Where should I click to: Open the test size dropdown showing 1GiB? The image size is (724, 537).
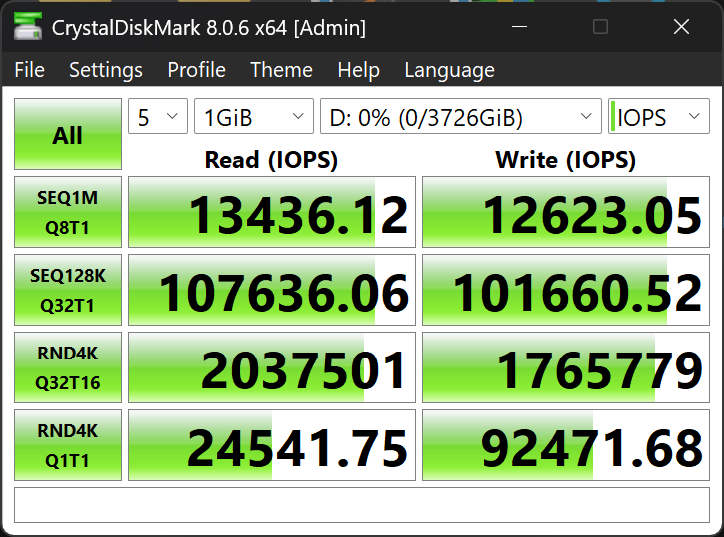pos(254,116)
